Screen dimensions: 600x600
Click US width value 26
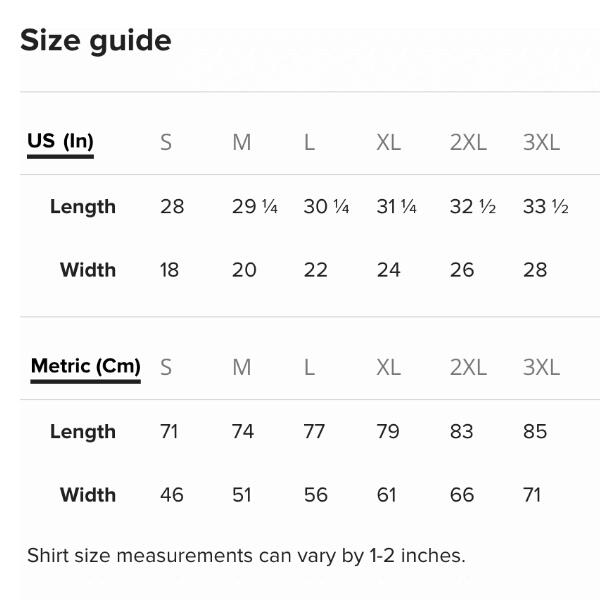[462, 270]
